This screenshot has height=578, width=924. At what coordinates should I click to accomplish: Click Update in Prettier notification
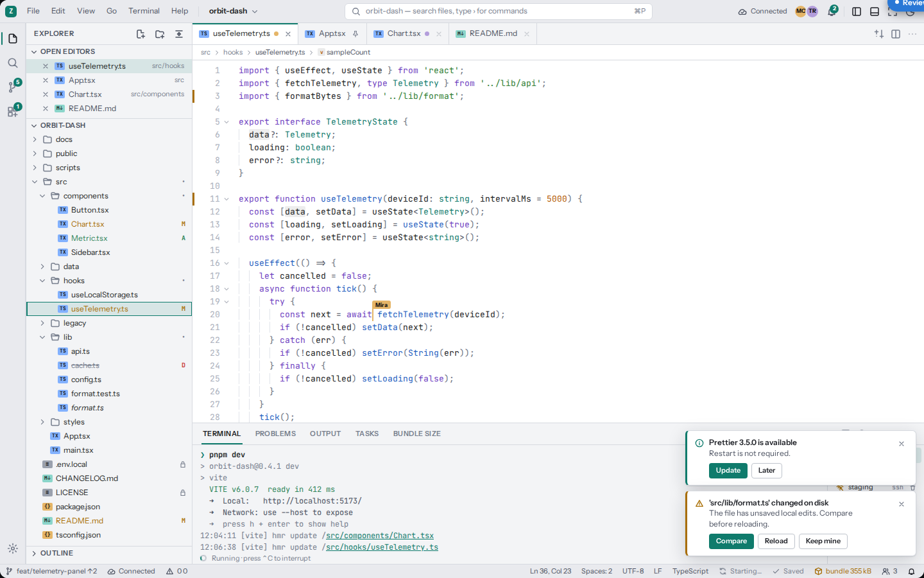pos(728,471)
